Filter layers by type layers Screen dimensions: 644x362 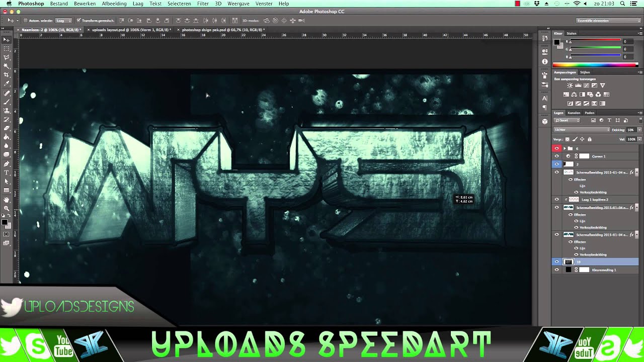(609, 121)
